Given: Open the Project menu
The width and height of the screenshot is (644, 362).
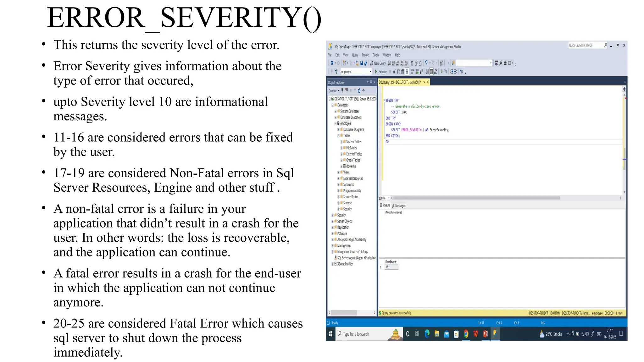Looking at the screenshot, I should [x=366, y=55].
